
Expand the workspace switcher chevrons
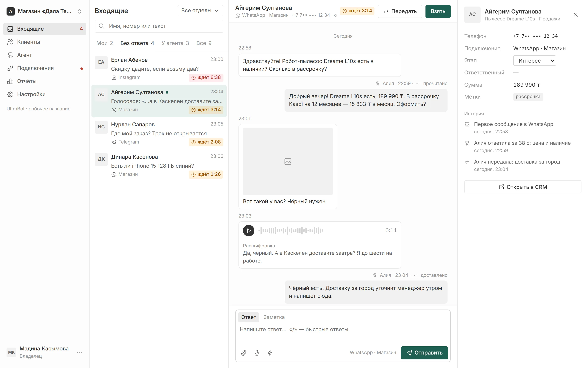click(79, 11)
